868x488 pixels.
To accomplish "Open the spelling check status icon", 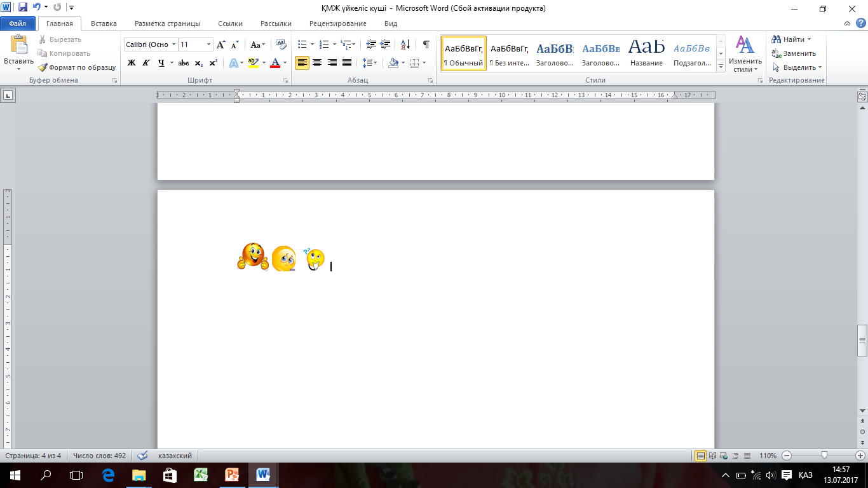I will [x=142, y=456].
